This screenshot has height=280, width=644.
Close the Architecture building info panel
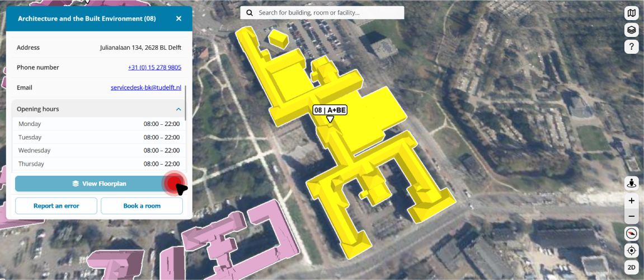click(178, 18)
